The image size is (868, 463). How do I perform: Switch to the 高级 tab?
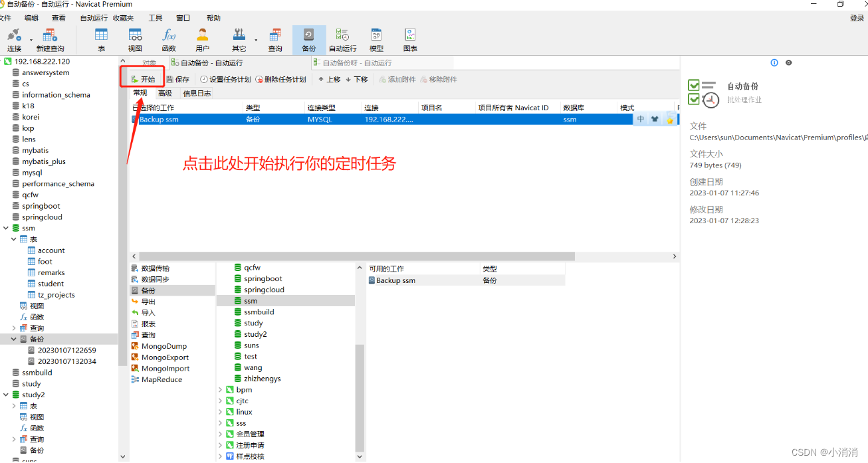(166, 94)
